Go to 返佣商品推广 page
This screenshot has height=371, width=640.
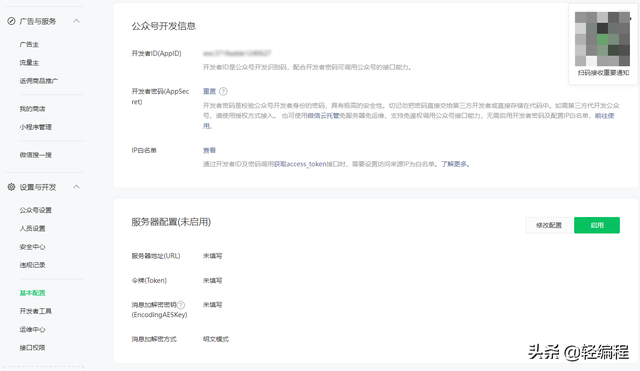39,81
